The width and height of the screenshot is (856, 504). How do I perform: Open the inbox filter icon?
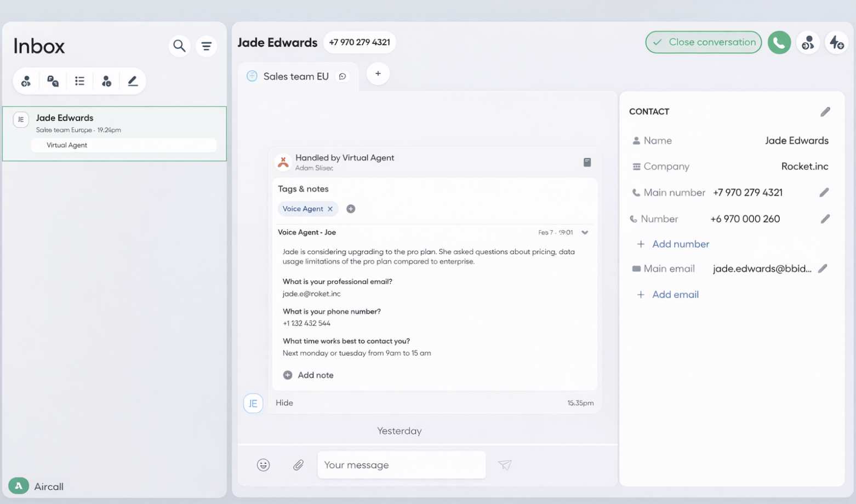(207, 47)
